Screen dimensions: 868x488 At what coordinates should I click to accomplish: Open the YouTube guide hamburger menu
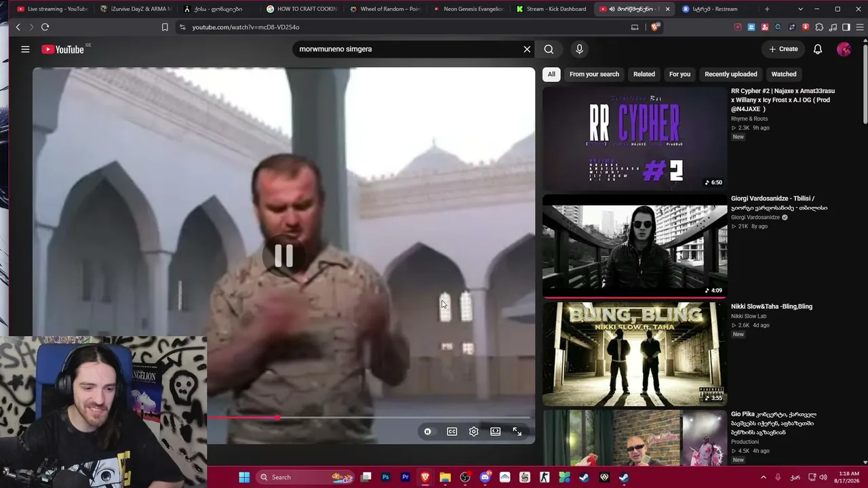pos(25,49)
